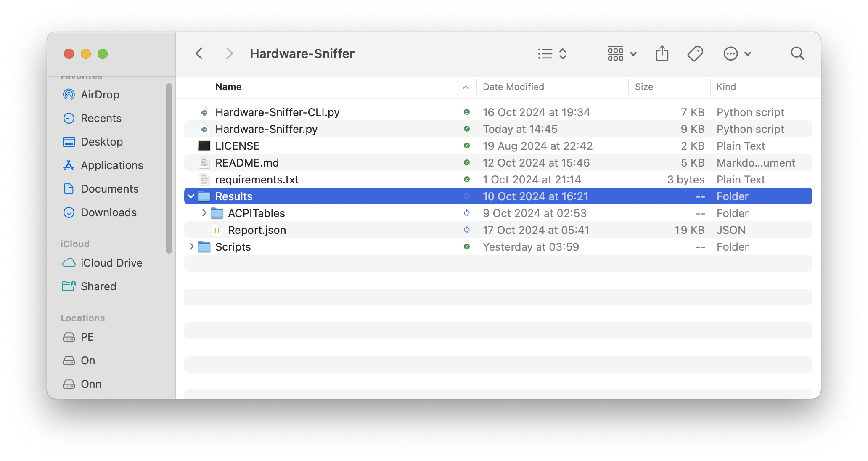Open the group-by grid dropdown
This screenshot has height=461, width=868.
click(x=622, y=54)
